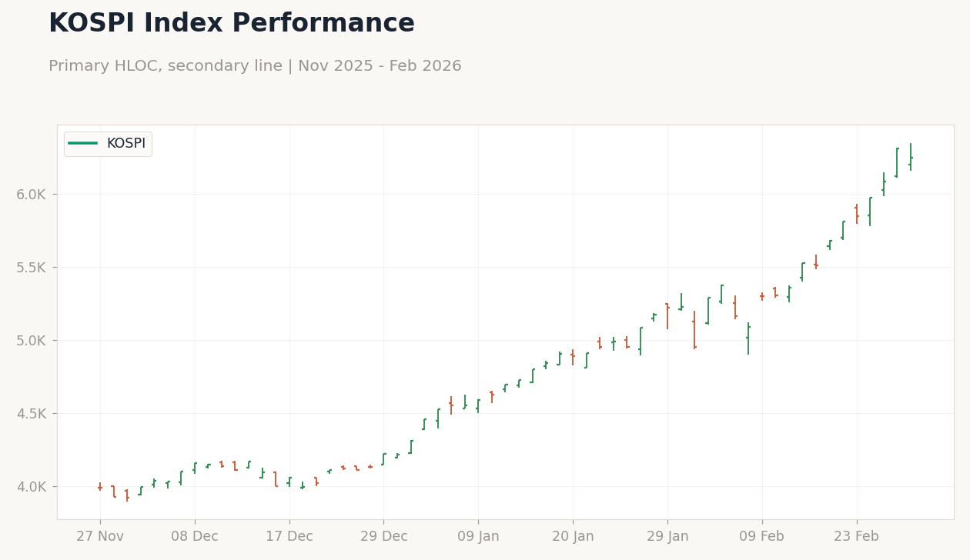Click the red HLOC bar on 23 Feb
This screenshot has width=970, height=560.
click(x=857, y=214)
